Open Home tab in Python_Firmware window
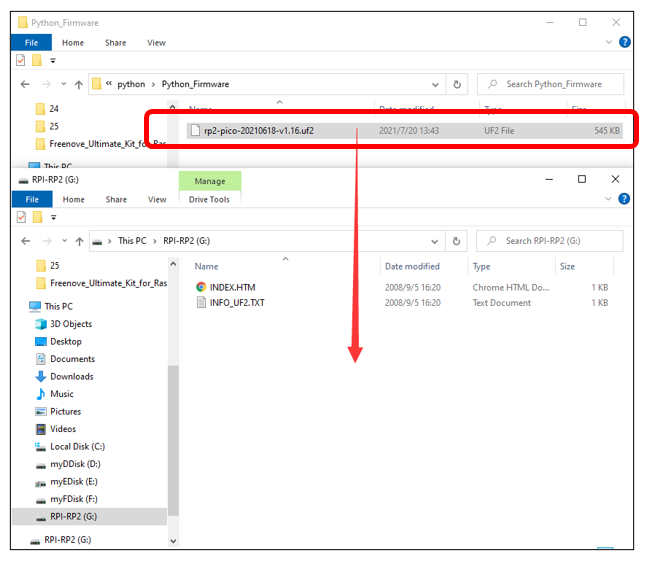Screen dimensions: 645x561 pyautogui.click(x=73, y=43)
